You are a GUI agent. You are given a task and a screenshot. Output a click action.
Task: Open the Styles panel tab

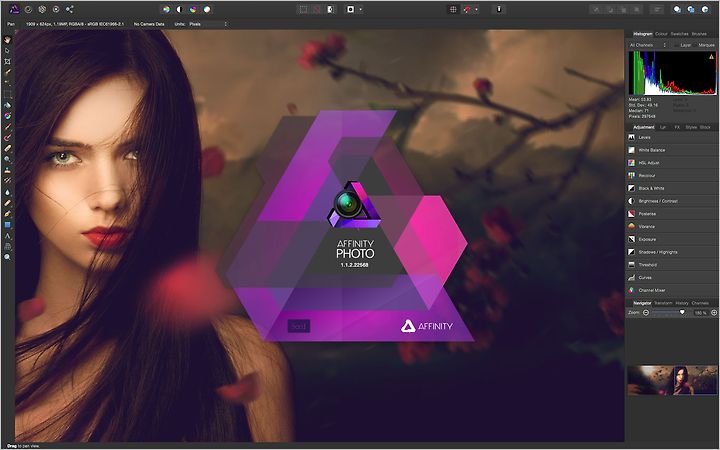pos(691,127)
